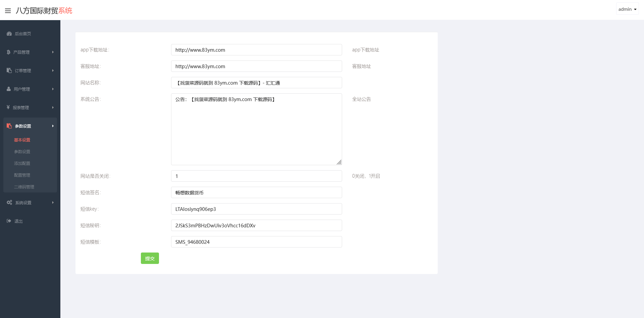Click the hamburger menu icon
The image size is (644, 318).
point(8,11)
